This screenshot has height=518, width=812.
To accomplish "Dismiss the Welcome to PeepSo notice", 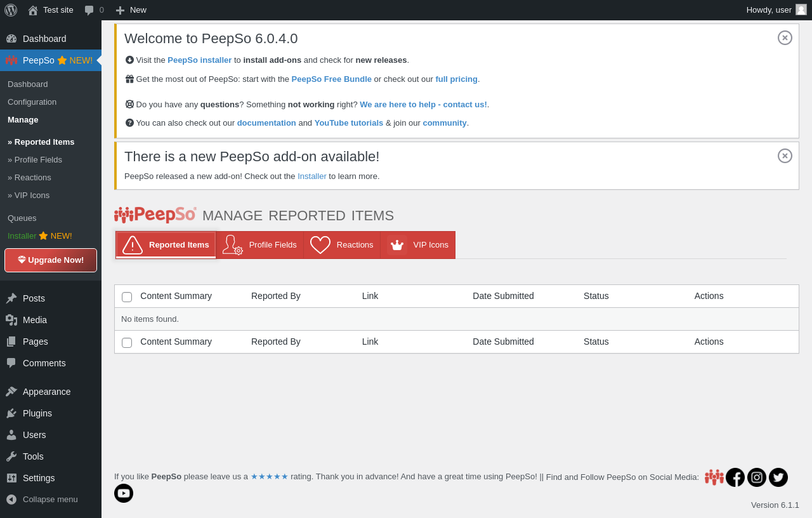I will (x=785, y=38).
